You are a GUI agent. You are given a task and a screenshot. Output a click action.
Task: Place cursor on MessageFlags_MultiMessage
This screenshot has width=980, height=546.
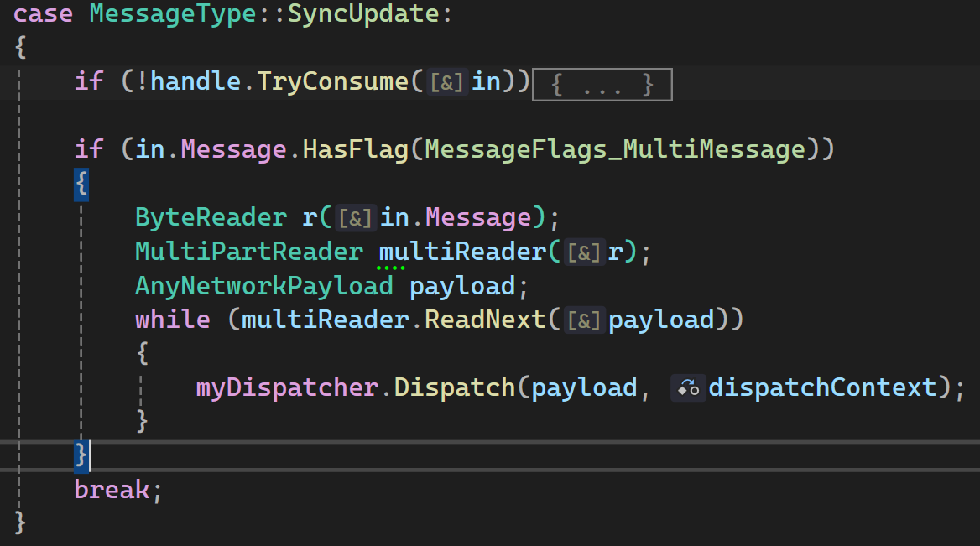[x=615, y=150]
